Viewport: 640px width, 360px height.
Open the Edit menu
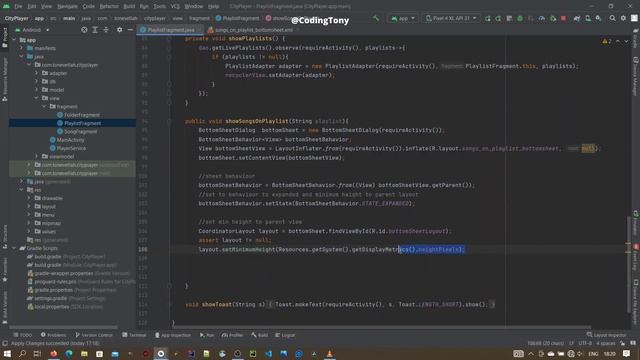(32, 6)
